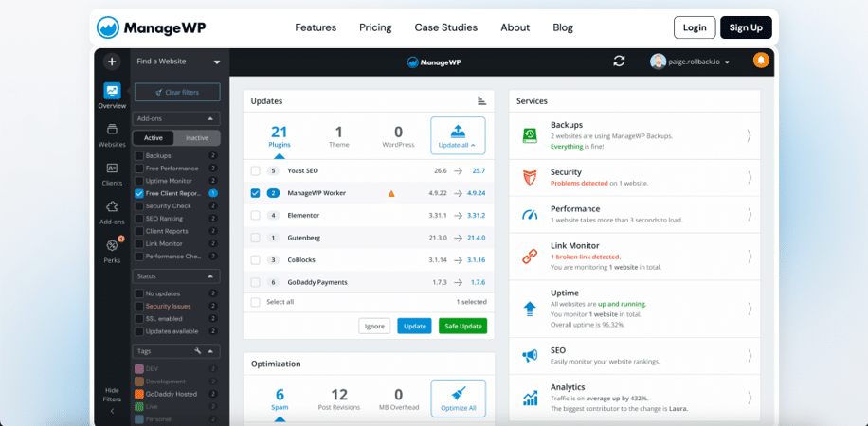868x426 pixels.
Task: Click the Security shield icon
Action: pyautogui.click(x=530, y=178)
